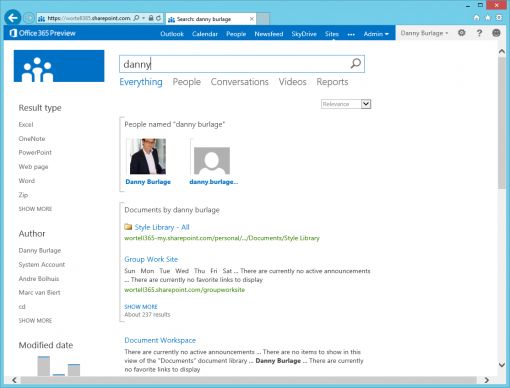Click SHOW MORE under documents results

141,307
